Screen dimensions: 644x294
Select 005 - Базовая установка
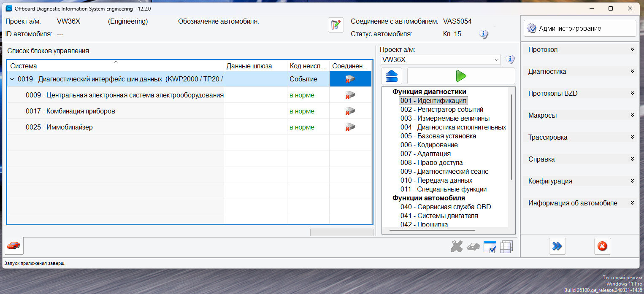pyautogui.click(x=438, y=136)
